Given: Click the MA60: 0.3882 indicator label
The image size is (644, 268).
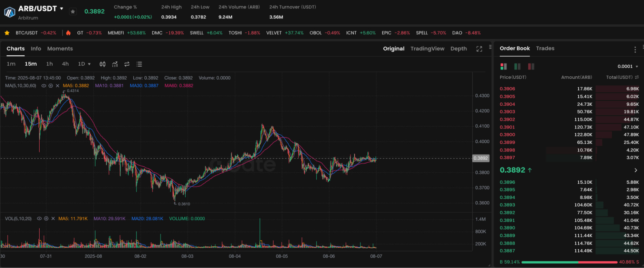Looking at the screenshot, I should pos(179,86).
